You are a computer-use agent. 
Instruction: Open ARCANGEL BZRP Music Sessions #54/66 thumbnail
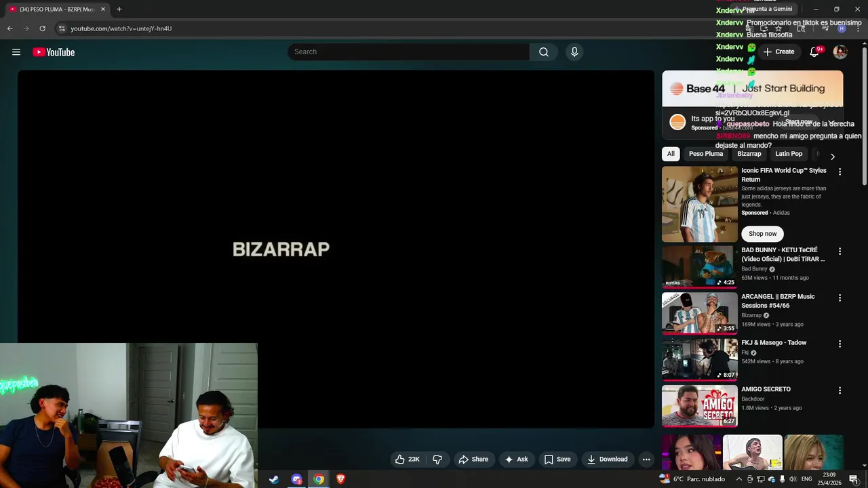(700, 313)
